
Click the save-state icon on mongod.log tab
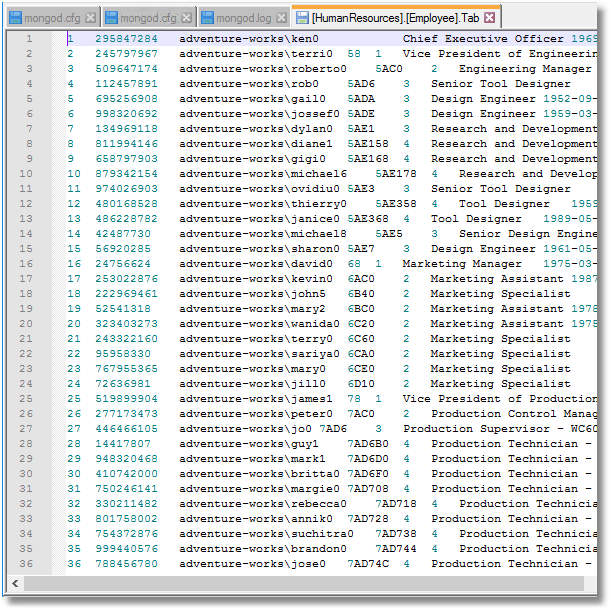(x=207, y=18)
